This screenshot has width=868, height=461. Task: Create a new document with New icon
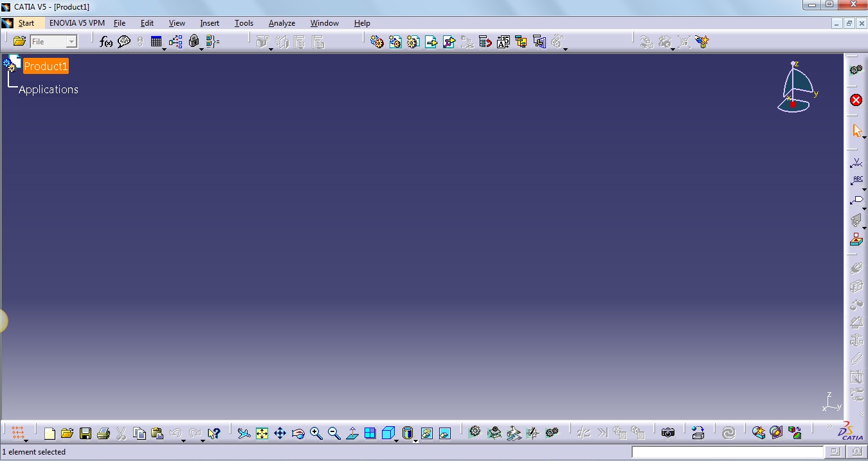click(50, 433)
